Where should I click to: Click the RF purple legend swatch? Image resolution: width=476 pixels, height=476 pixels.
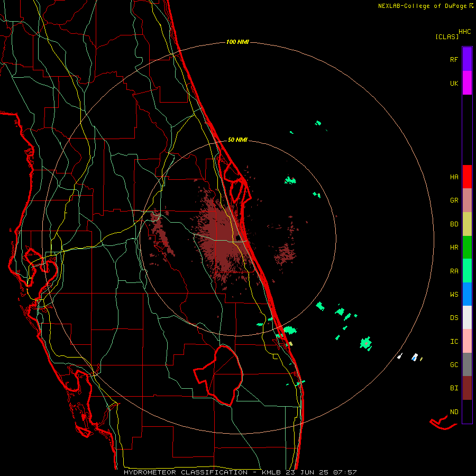click(x=467, y=59)
